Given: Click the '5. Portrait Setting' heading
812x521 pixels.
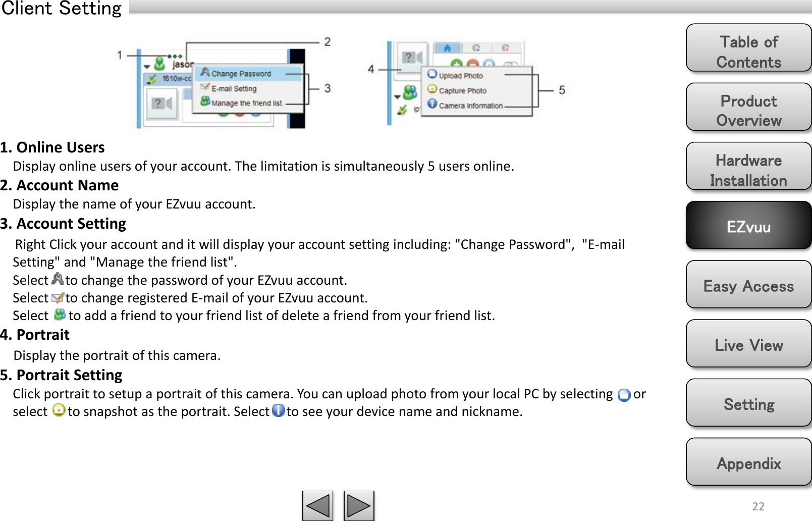Looking at the screenshot, I should 61,375.
